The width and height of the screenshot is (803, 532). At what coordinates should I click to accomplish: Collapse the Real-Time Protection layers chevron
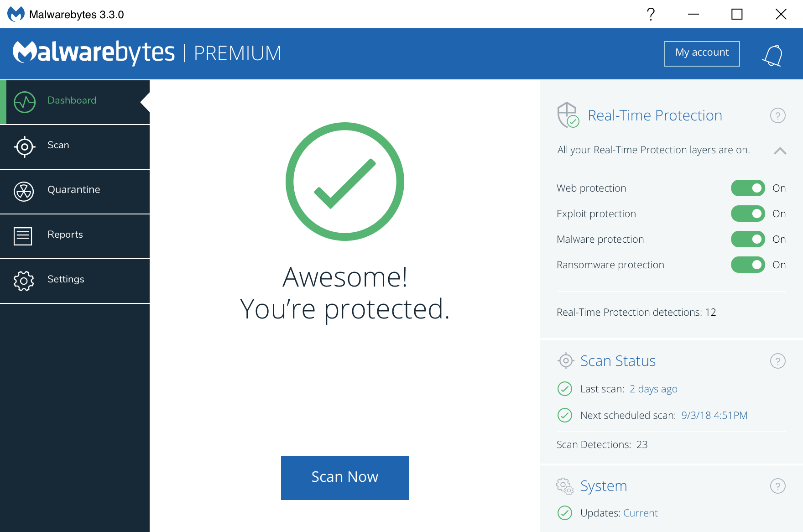780,151
